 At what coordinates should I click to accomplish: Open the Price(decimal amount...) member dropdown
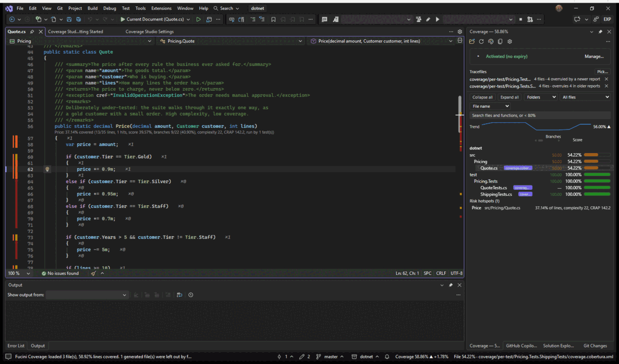[x=381, y=41]
